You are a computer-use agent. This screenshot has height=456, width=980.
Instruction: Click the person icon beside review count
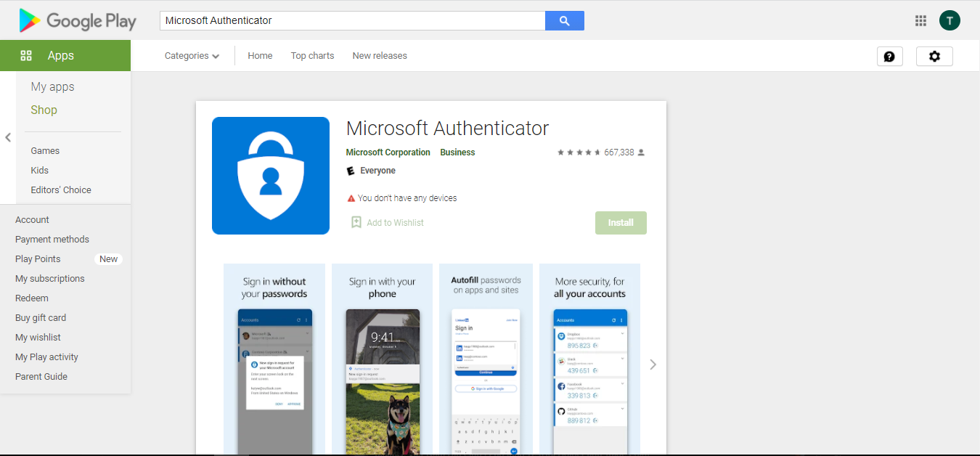point(641,152)
